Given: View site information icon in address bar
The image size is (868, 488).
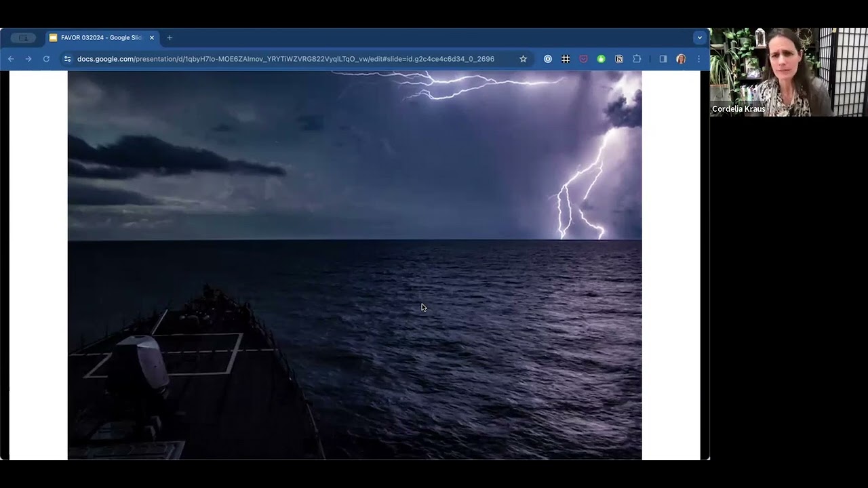Looking at the screenshot, I should point(67,59).
